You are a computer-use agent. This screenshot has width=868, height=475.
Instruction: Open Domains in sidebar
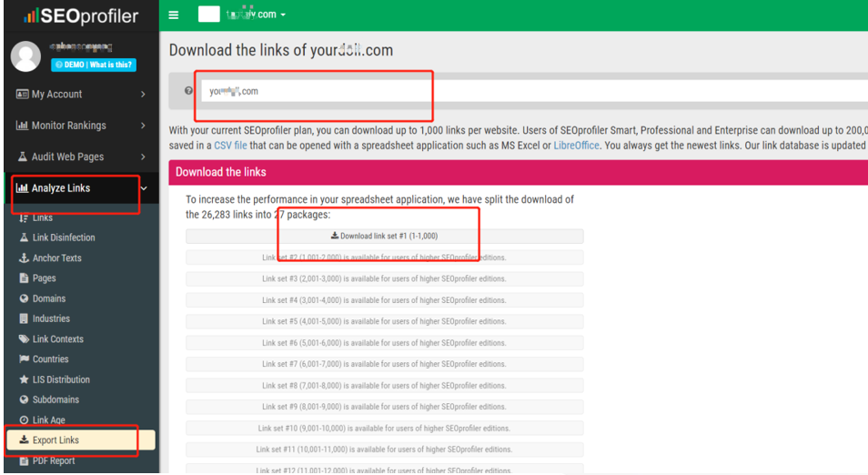click(x=49, y=298)
